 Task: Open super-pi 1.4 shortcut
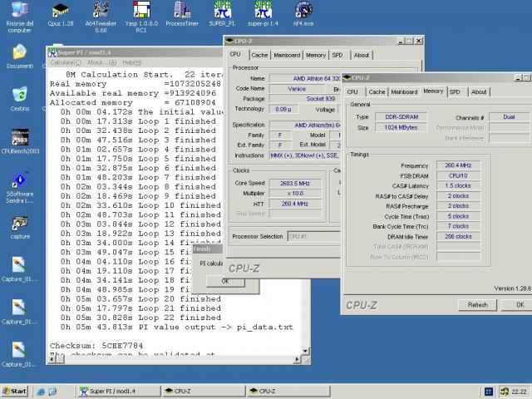coord(263,15)
